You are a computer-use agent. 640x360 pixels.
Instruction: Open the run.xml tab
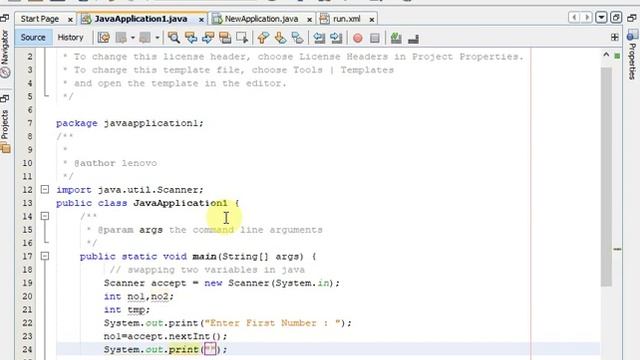[x=347, y=19]
